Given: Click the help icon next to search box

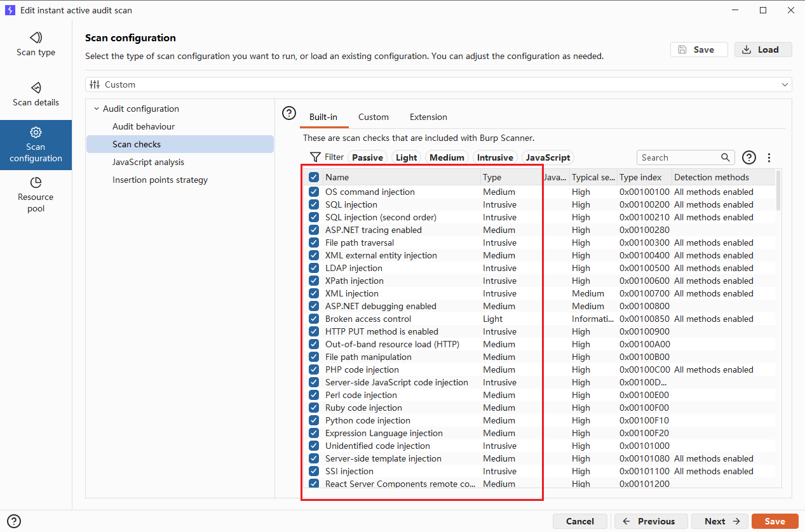Looking at the screenshot, I should pos(749,157).
